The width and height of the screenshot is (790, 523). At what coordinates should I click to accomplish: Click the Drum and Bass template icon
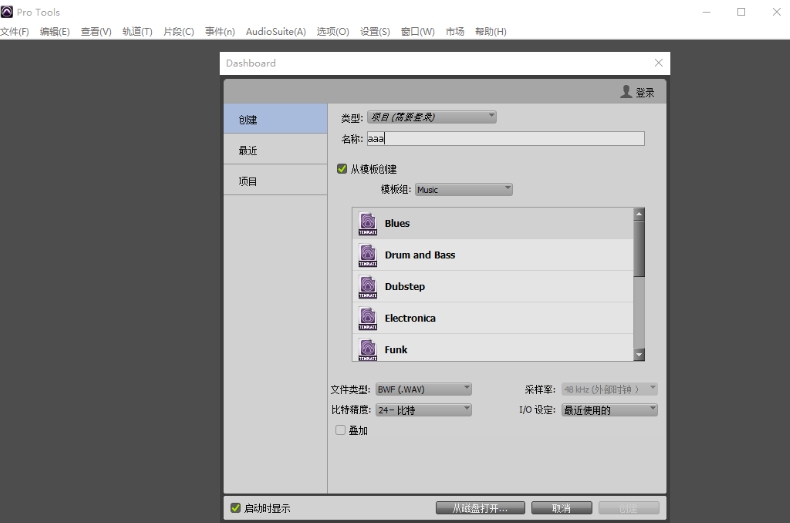coord(368,255)
